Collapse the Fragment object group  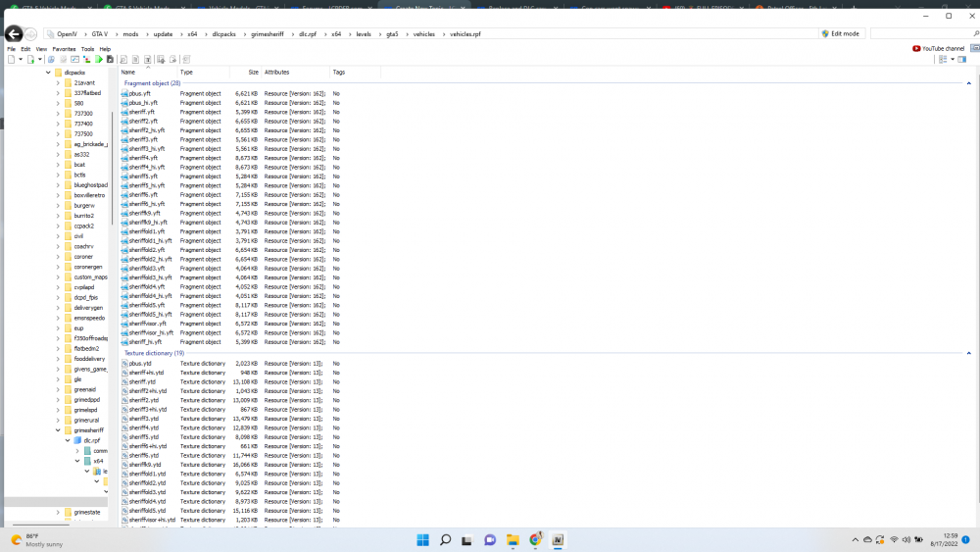pyautogui.click(x=969, y=83)
